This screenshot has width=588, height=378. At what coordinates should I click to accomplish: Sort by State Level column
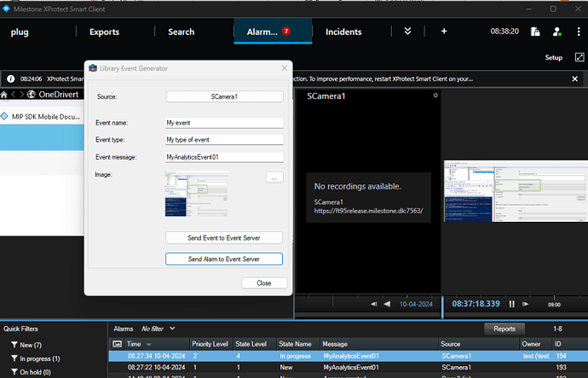coord(255,344)
